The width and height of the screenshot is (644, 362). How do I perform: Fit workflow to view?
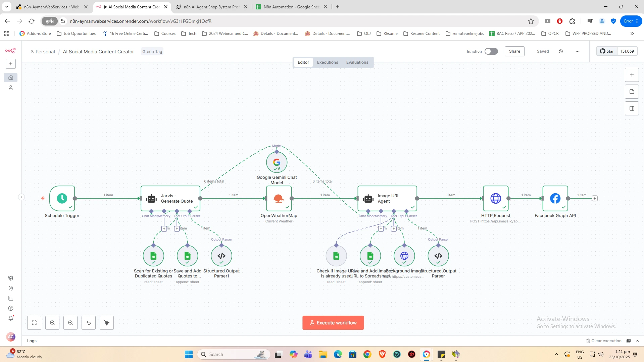click(x=34, y=323)
